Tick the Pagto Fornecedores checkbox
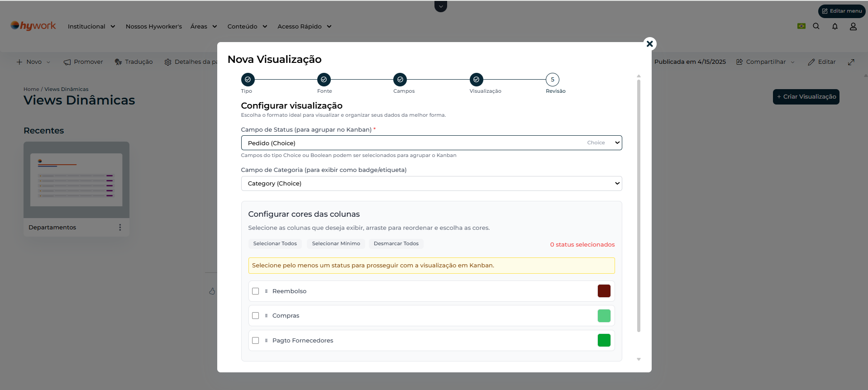 tap(256, 341)
